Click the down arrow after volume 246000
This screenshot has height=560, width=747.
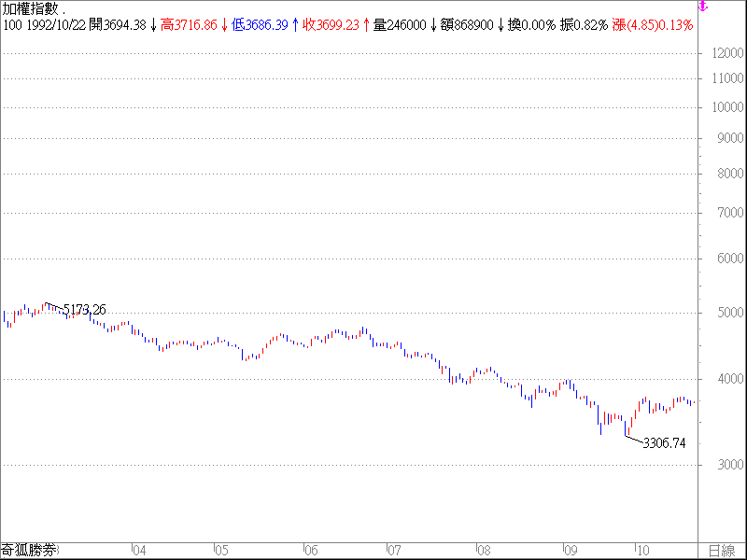[x=433, y=25]
